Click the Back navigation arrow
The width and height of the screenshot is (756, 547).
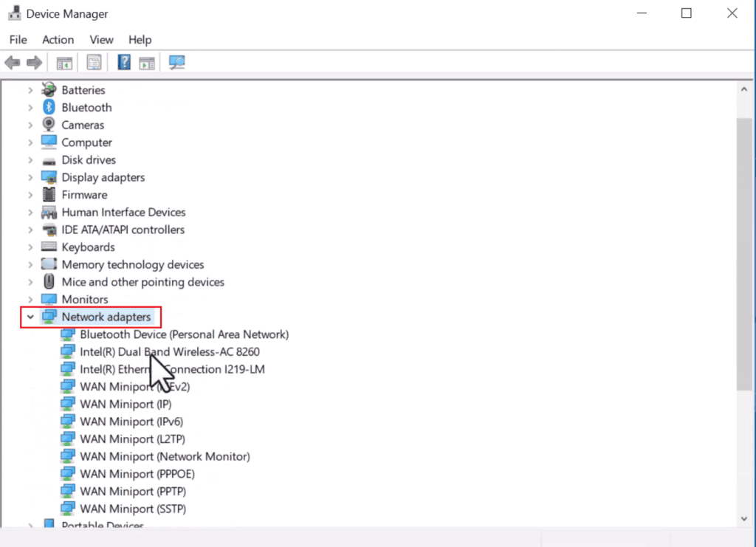click(12, 62)
